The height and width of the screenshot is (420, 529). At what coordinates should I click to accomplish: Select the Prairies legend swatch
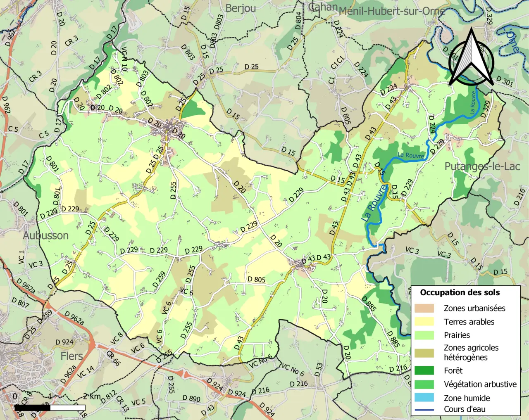click(x=424, y=335)
